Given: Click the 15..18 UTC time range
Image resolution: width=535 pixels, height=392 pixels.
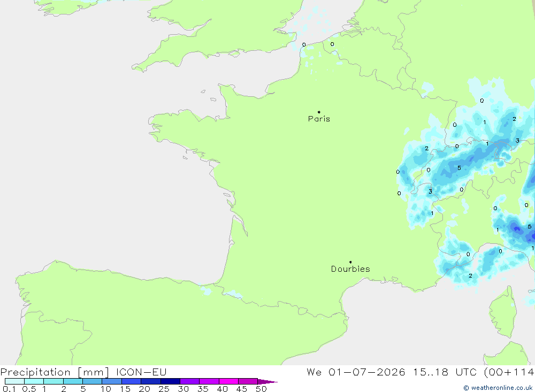Looking at the screenshot, I should (x=445, y=372).
